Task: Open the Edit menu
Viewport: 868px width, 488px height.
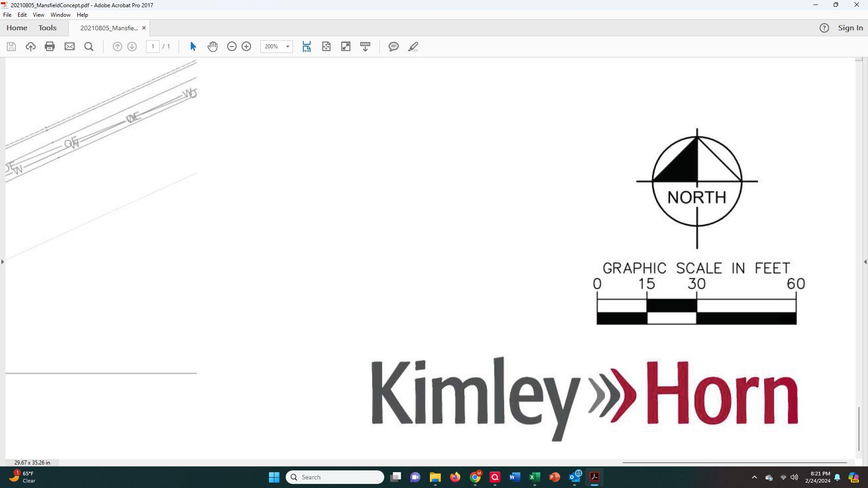Action: (22, 15)
